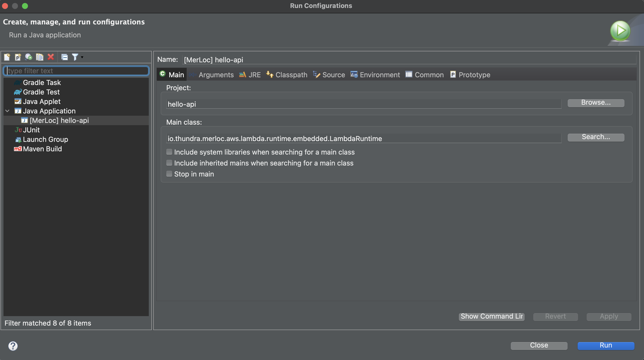Expand the Java Application tree item
This screenshot has height=360, width=644.
[7, 111]
